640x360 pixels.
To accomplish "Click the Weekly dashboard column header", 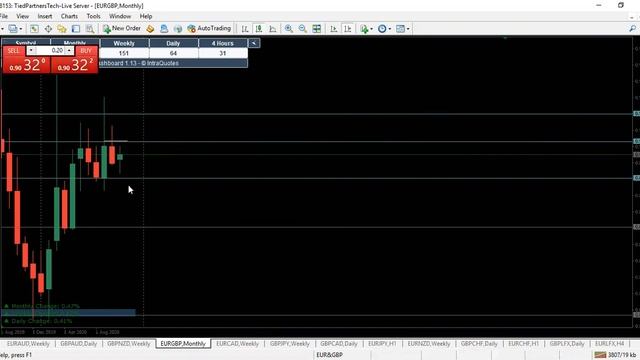I will [x=124, y=43].
